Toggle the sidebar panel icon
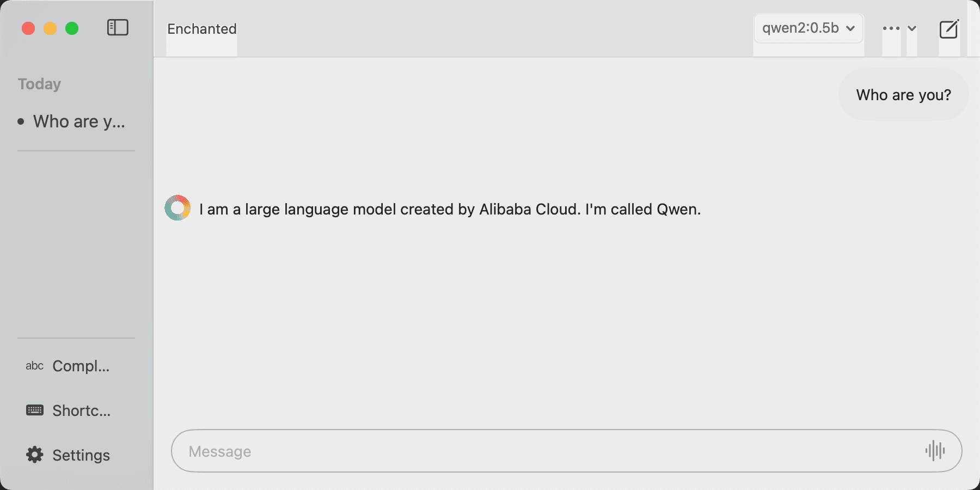The width and height of the screenshot is (980, 490). pyautogui.click(x=118, y=28)
